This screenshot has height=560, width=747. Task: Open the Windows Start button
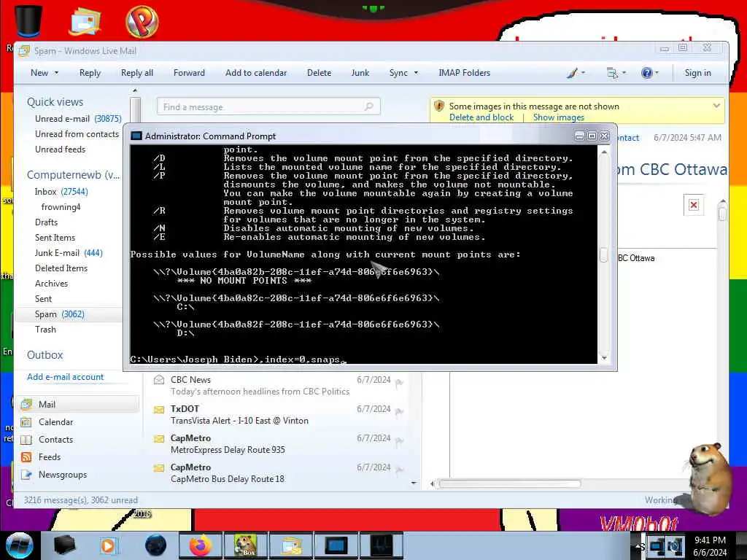18,545
